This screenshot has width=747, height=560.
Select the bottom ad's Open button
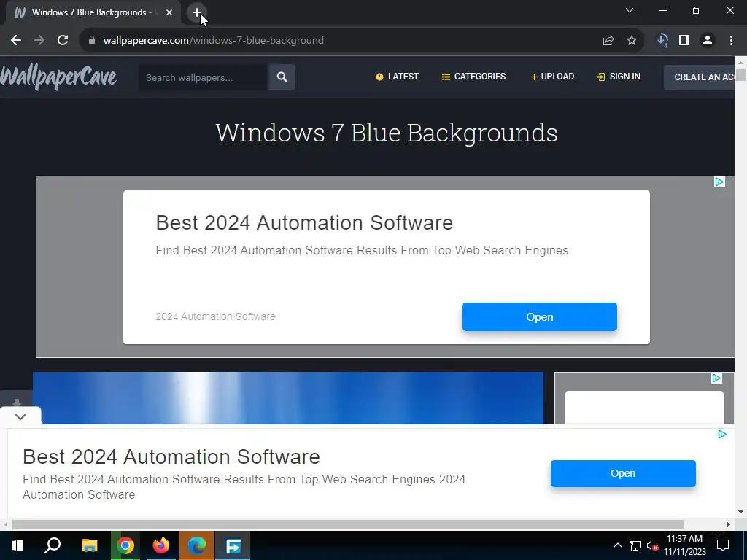[x=623, y=473]
